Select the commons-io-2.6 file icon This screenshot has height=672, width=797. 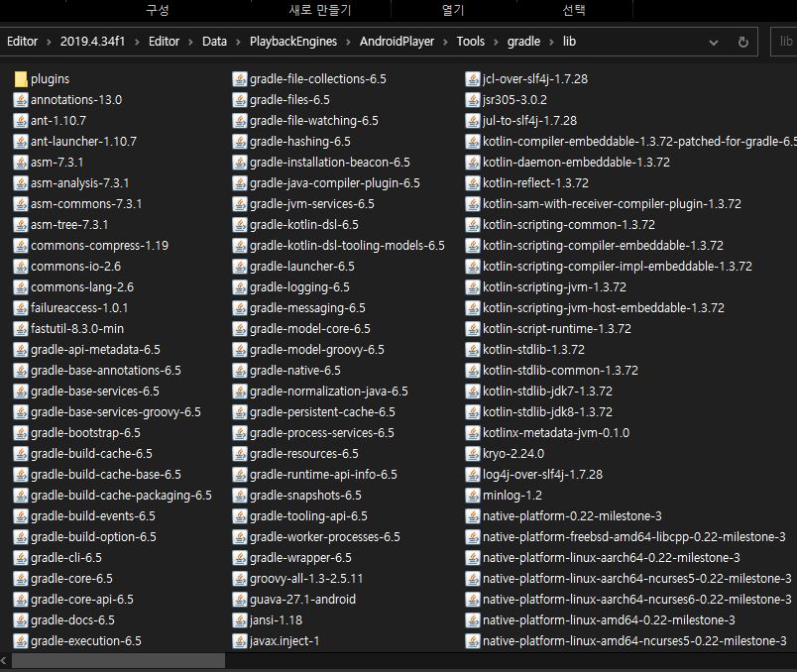coord(21,267)
